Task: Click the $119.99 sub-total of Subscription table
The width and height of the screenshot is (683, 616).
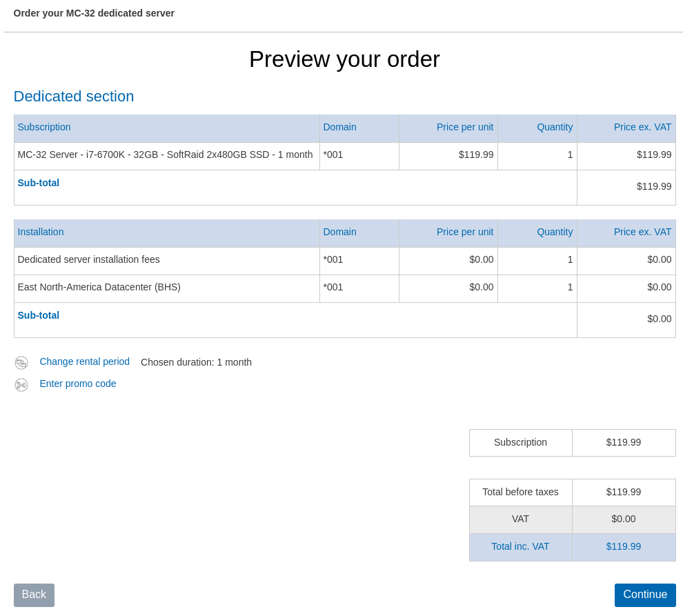Action: (x=654, y=186)
